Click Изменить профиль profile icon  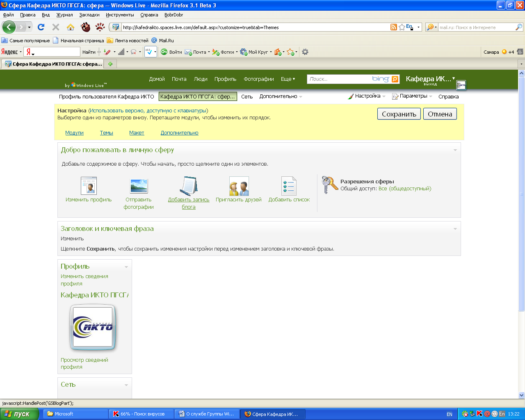(x=89, y=185)
